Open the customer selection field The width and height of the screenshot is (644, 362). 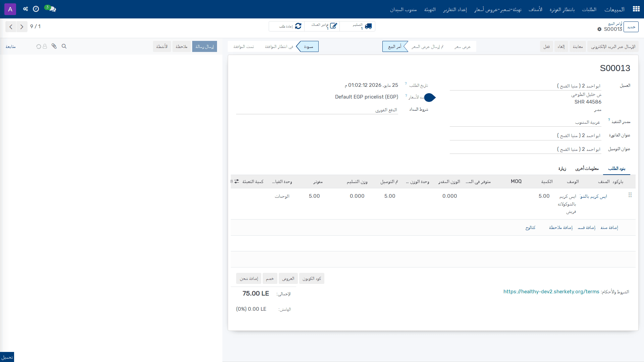(x=526, y=86)
